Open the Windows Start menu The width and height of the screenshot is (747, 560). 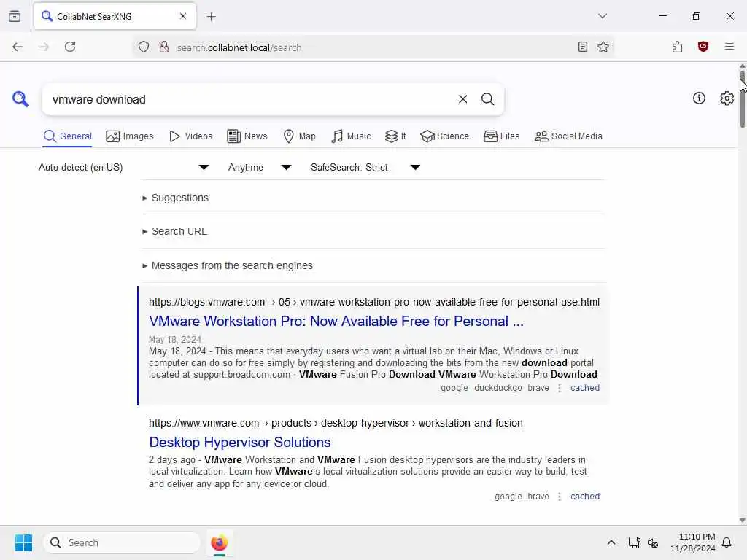23,542
